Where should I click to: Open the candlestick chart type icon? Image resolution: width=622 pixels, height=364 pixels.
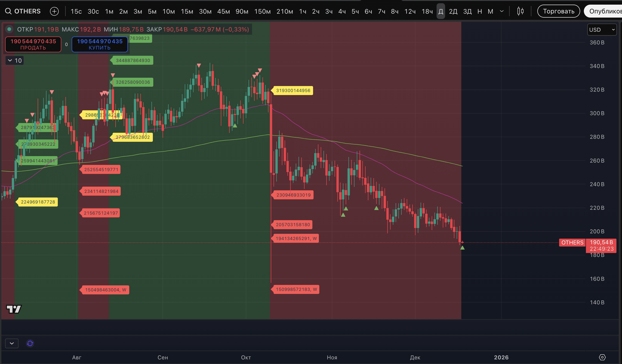point(520,11)
